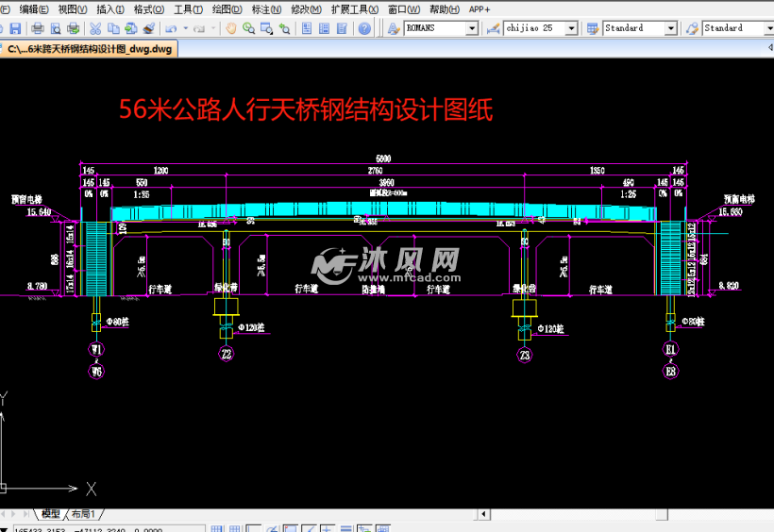Open the 标注(N) menu
Screen dimensions: 774x532
point(266,9)
